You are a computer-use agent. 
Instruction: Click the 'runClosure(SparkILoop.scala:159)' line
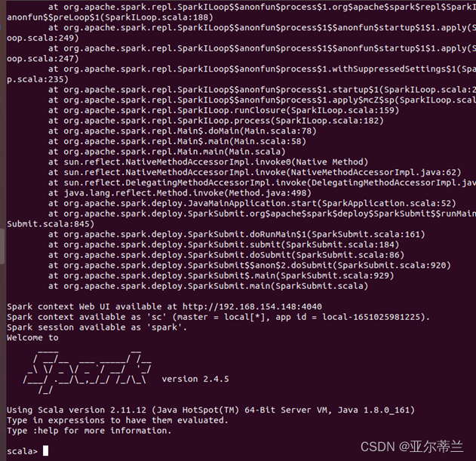click(223, 110)
